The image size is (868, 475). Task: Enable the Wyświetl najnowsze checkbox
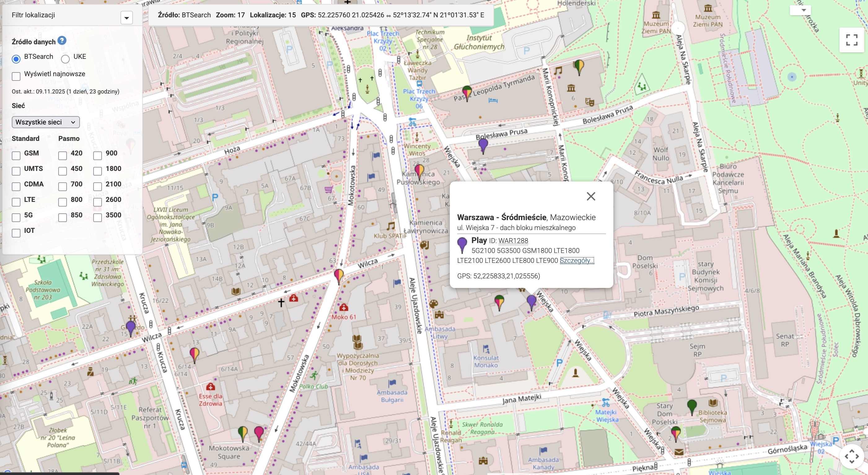point(16,76)
